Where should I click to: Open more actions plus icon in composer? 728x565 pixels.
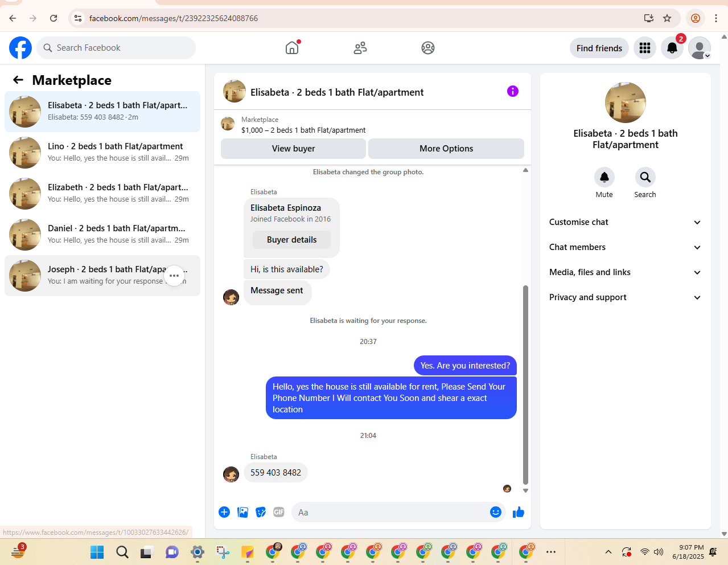224,512
